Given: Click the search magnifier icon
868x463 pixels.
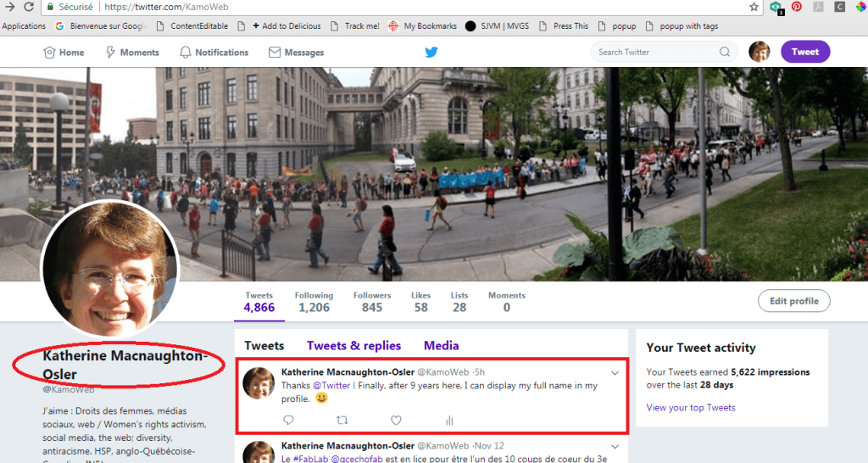Looking at the screenshot, I should [x=725, y=52].
